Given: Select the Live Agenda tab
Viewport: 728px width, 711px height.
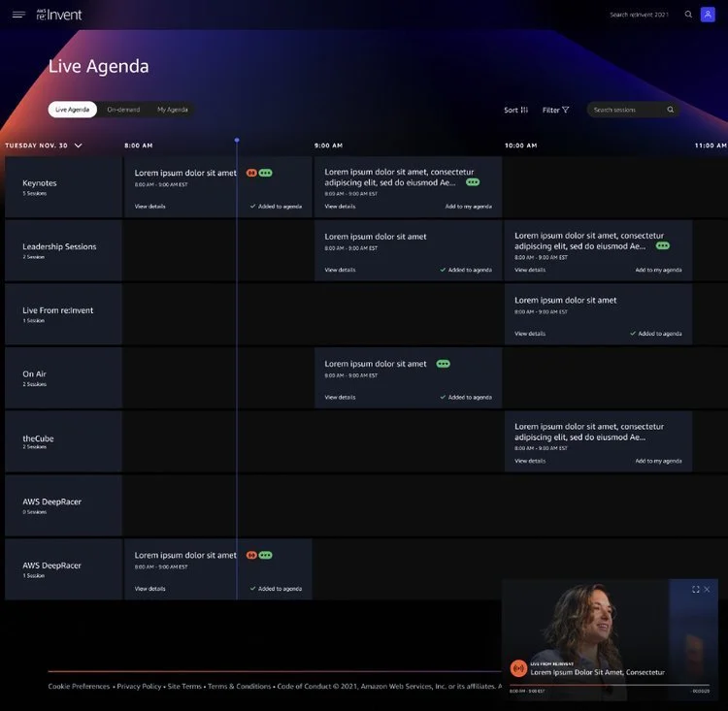Looking at the screenshot, I should 73,110.
